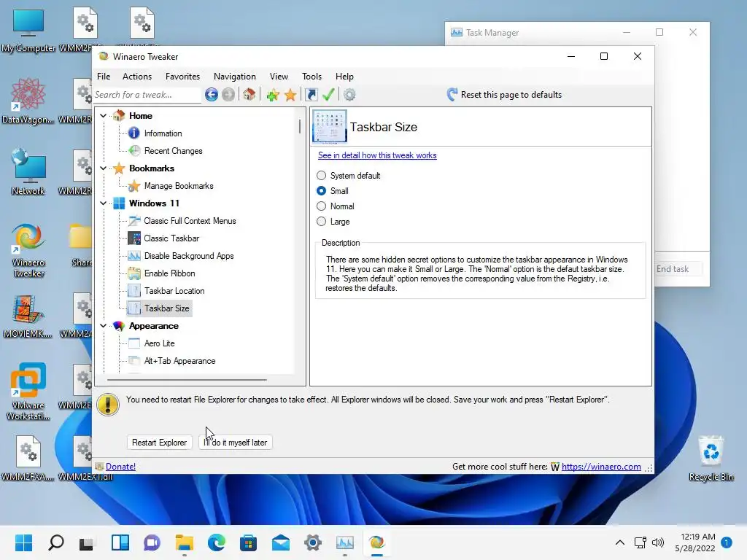
Task: Click the Forward navigation arrow in toolbar
Action: (228, 95)
